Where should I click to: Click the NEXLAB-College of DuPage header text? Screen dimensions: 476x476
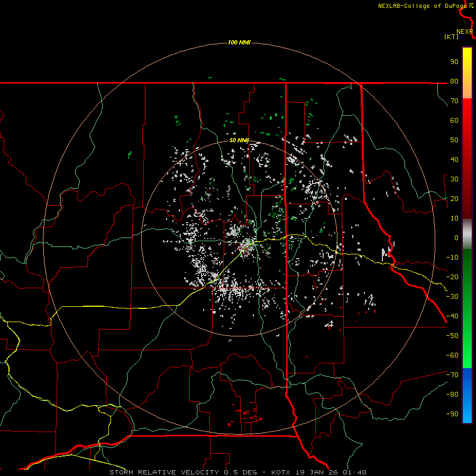[423, 6]
